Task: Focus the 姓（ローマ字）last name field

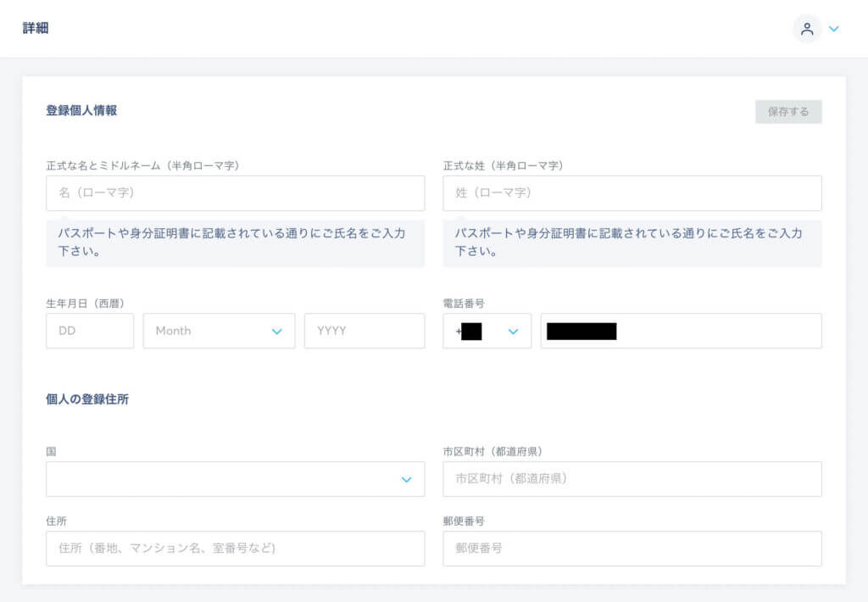Action: [x=632, y=193]
